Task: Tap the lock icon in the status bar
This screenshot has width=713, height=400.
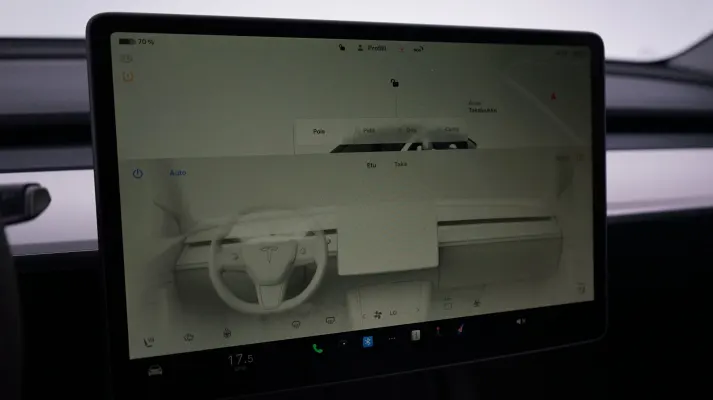Action: tap(342, 47)
